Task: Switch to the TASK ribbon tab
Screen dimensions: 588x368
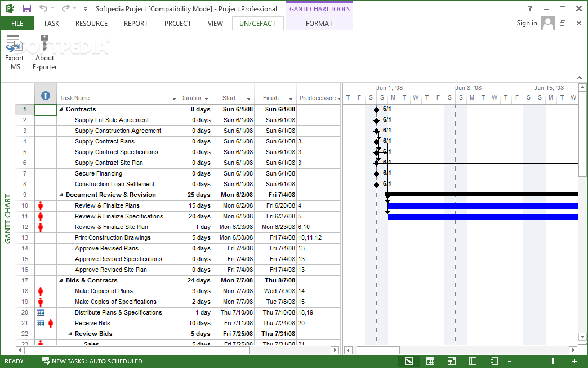Action: 51,23
